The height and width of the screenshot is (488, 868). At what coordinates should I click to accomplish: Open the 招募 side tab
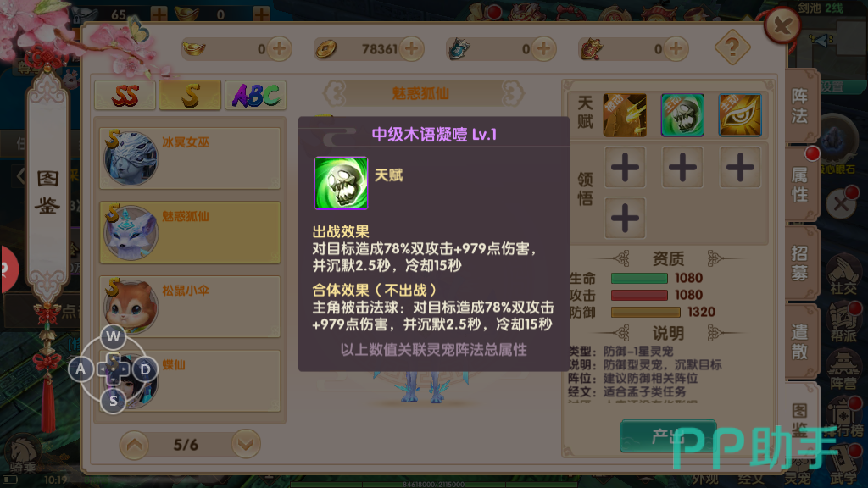pos(800,263)
